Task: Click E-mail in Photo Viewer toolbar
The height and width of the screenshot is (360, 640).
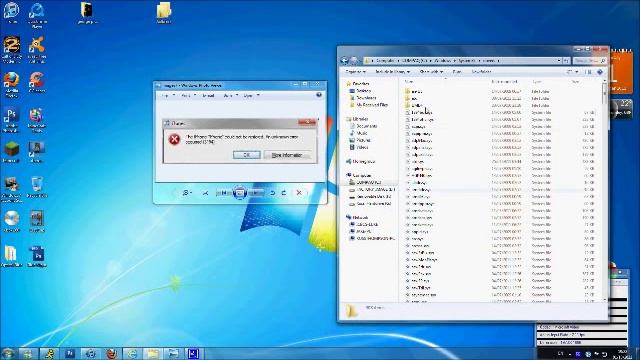Action: pyautogui.click(x=208, y=96)
